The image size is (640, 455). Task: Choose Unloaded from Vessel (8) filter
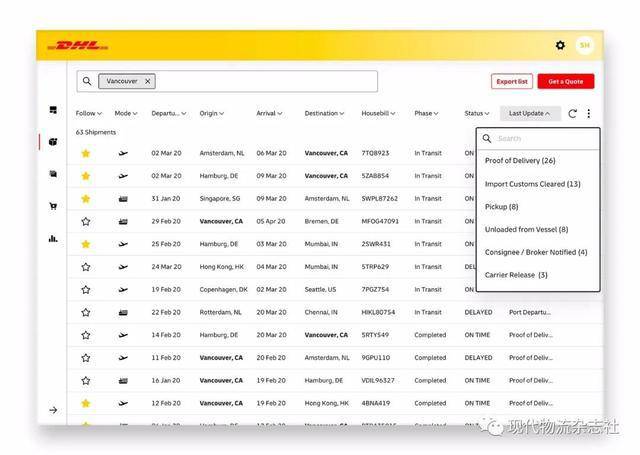[x=527, y=229]
